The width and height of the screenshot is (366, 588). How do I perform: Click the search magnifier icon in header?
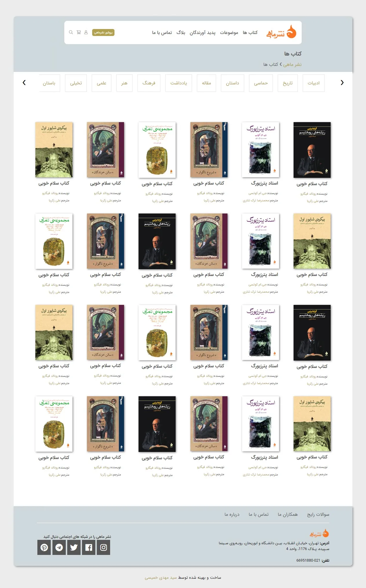(71, 32)
